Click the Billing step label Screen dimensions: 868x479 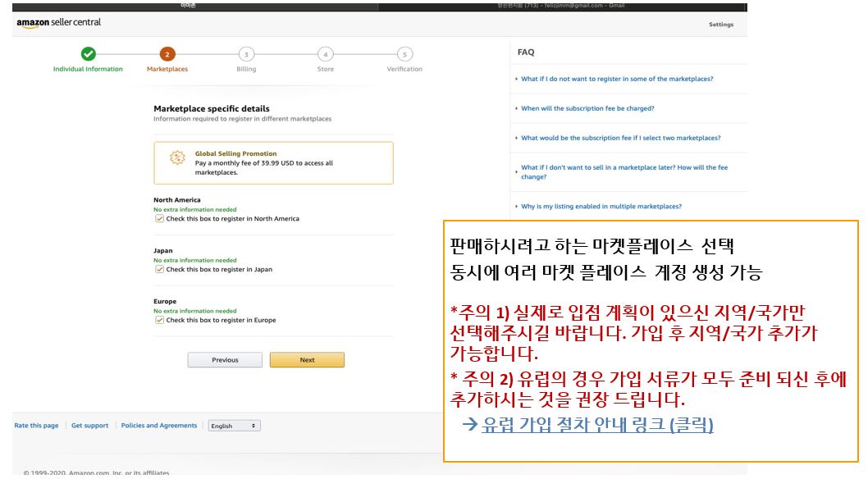point(246,69)
